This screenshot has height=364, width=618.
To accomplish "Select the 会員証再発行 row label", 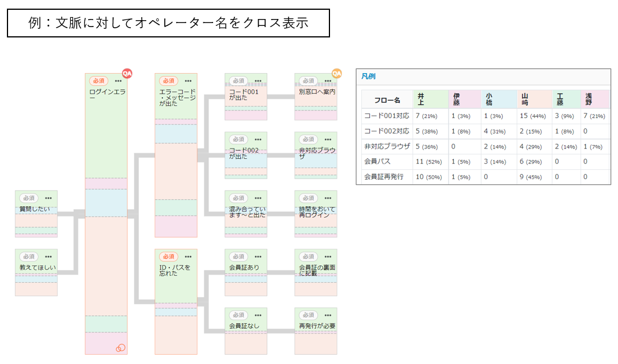I will tap(384, 177).
